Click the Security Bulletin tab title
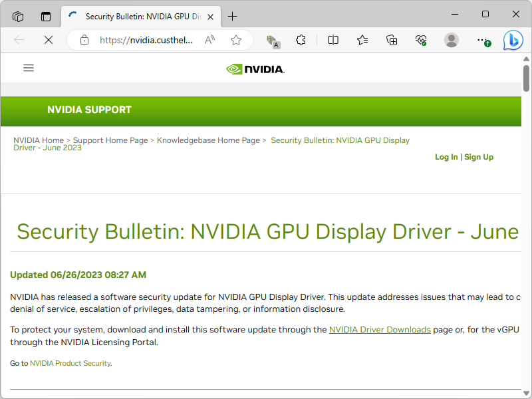Screen dimensions: 532x399 [x=144, y=16]
